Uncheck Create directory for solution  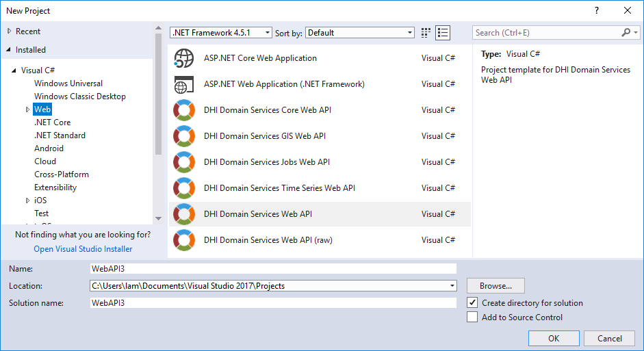[x=472, y=302]
